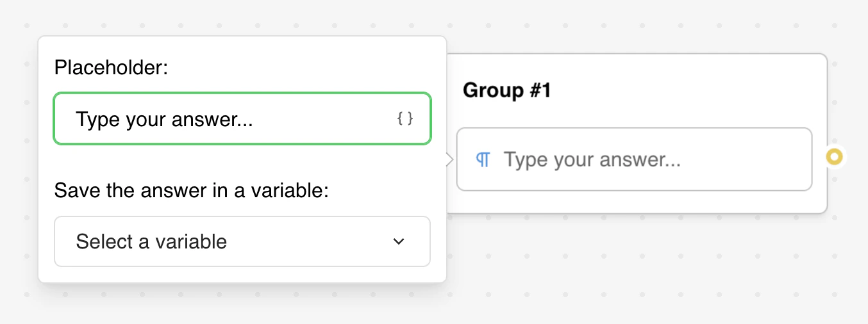Click the word "Placeholder" above the green field

pos(108,67)
